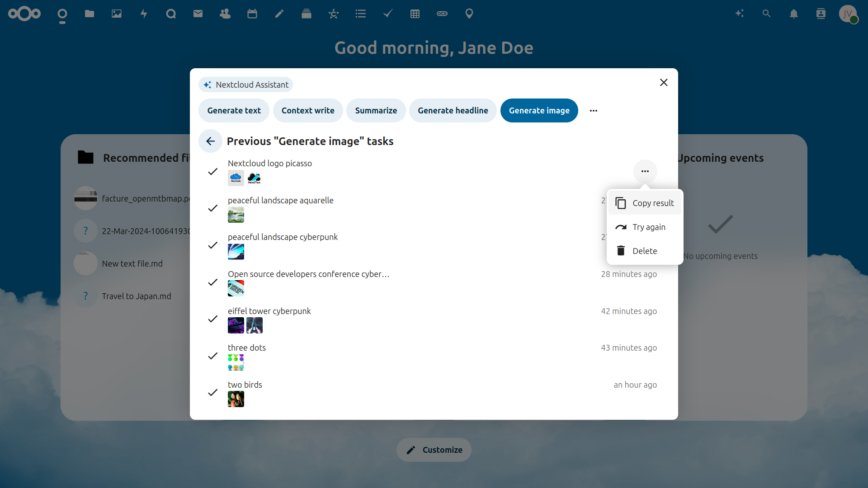
Task: Open the Notes app
Action: coord(279,14)
